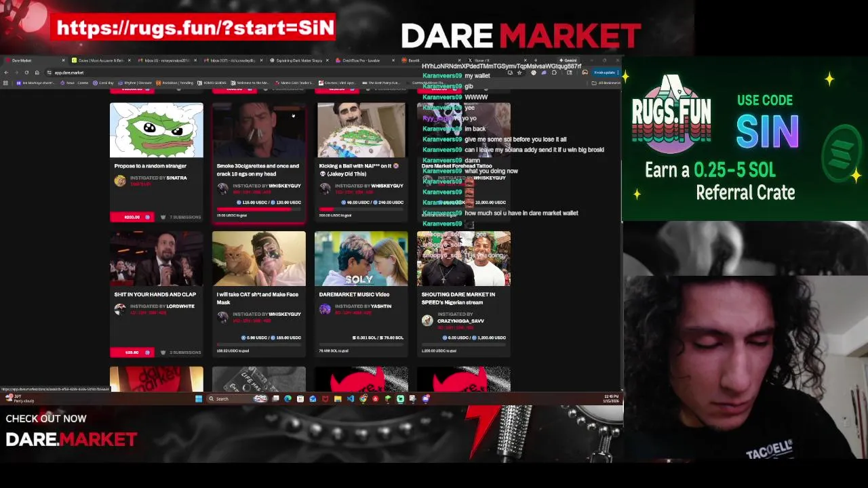Click WHISKEYGUY's avatar on the CAT face mask dare
The image size is (868, 488).
[x=222, y=317]
